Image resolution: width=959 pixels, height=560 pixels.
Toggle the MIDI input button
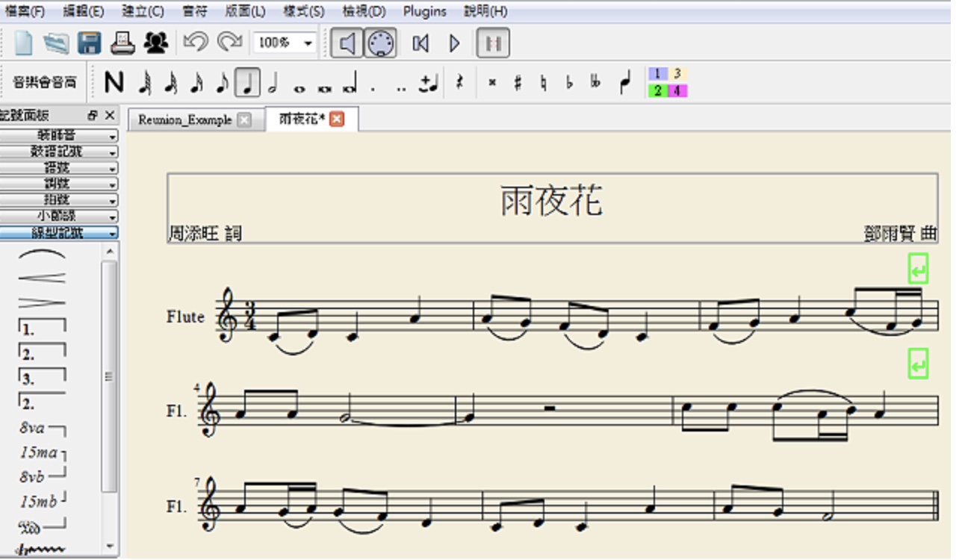pyautogui.click(x=380, y=43)
